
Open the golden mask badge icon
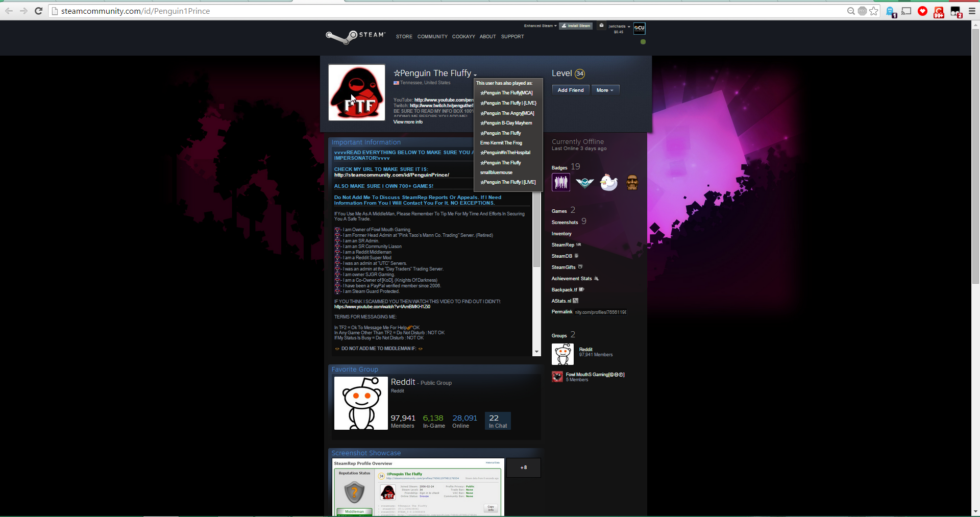[632, 182]
